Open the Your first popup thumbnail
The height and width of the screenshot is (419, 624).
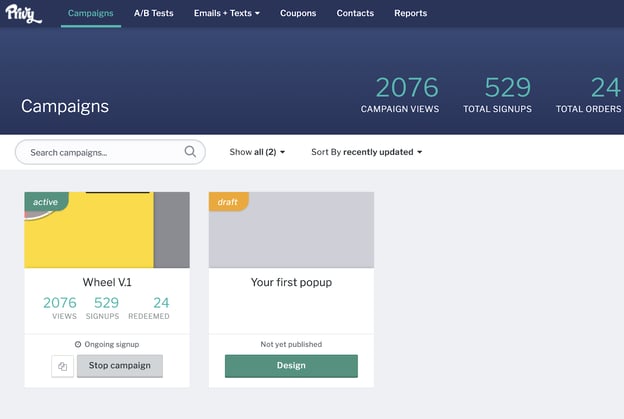point(291,230)
